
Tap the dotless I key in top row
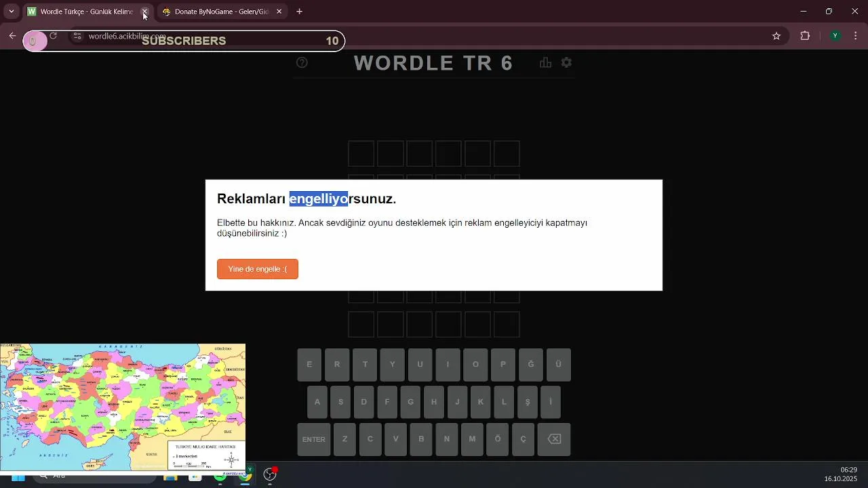[x=448, y=365]
